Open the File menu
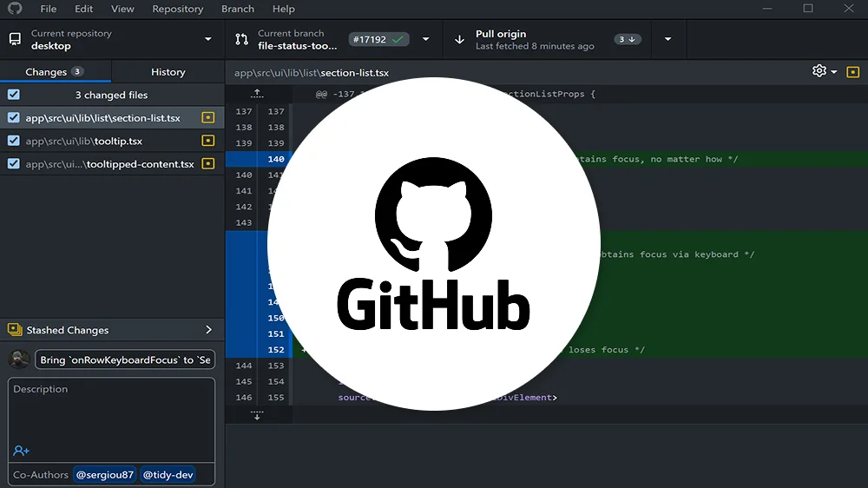The height and width of the screenshot is (488, 868). 48,9
